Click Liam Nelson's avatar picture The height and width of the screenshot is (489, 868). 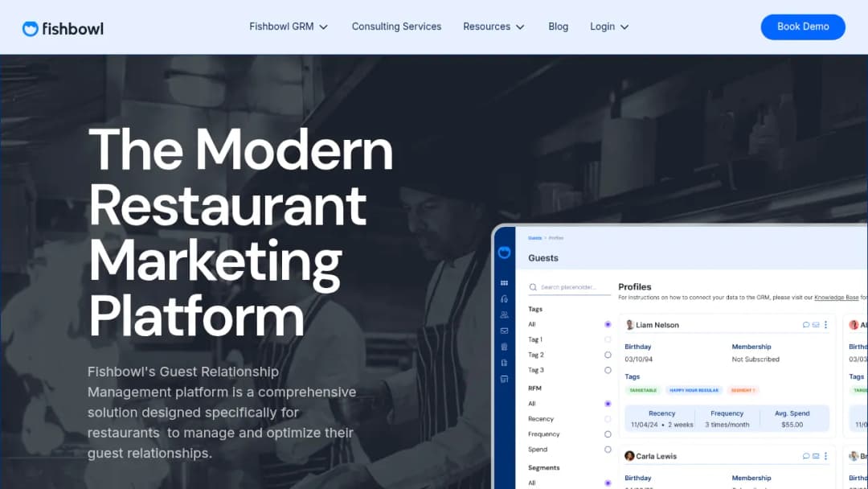pos(629,324)
